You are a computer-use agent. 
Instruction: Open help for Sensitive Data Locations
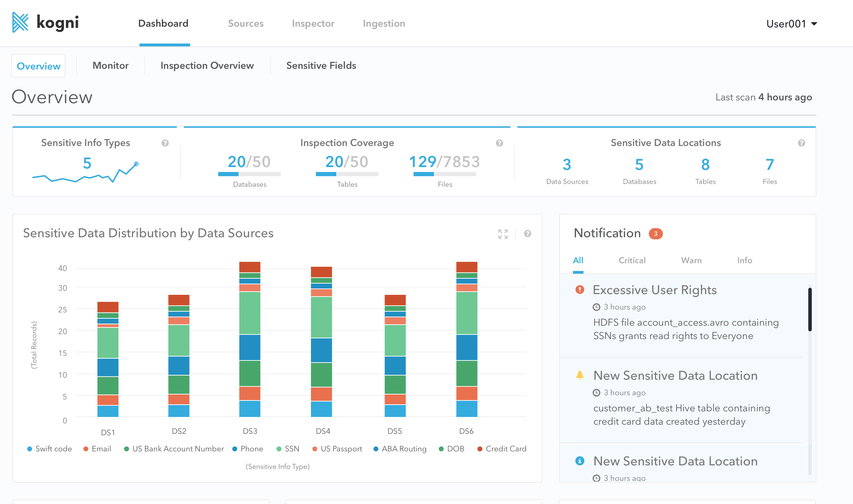point(801,143)
